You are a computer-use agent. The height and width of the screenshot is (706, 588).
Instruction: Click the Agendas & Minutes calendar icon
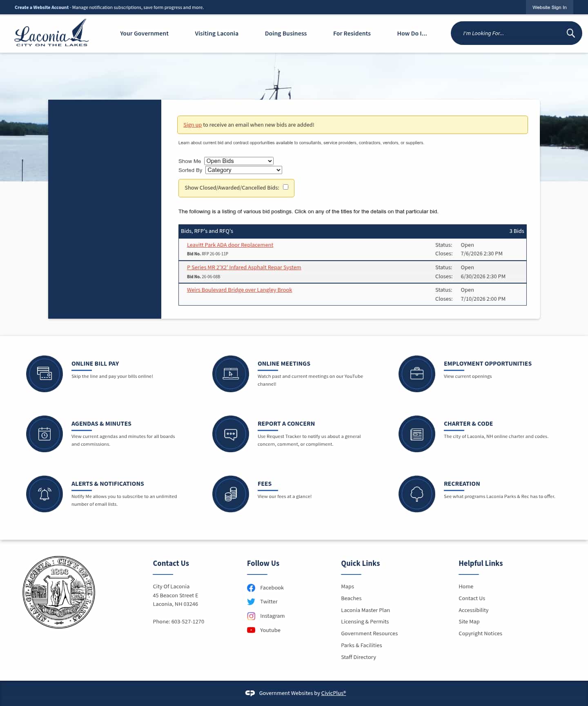pyautogui.click(x=45, y=434)
